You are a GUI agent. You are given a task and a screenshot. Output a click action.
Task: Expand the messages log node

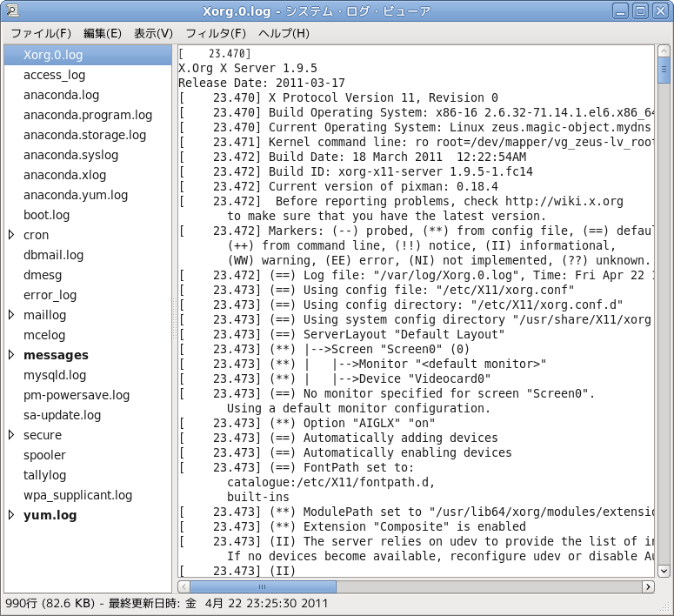tap(11, 355)
